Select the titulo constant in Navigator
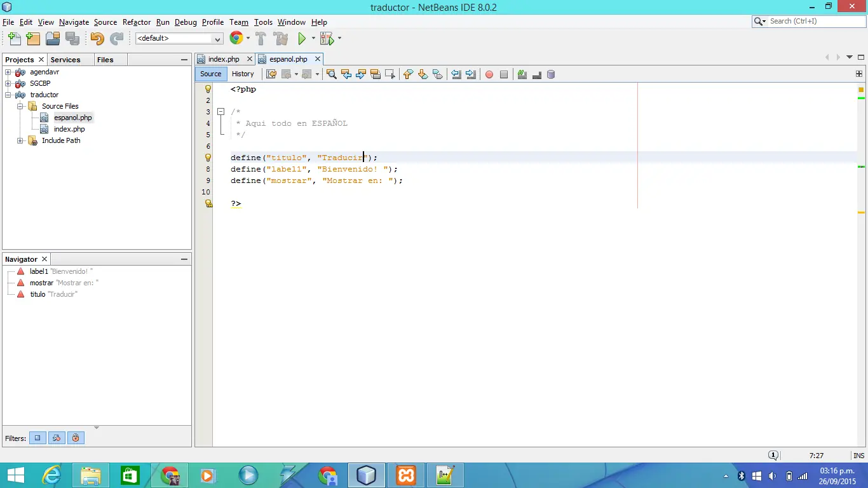The height and width of the screenshot is (488, 868). pos(37,294)
